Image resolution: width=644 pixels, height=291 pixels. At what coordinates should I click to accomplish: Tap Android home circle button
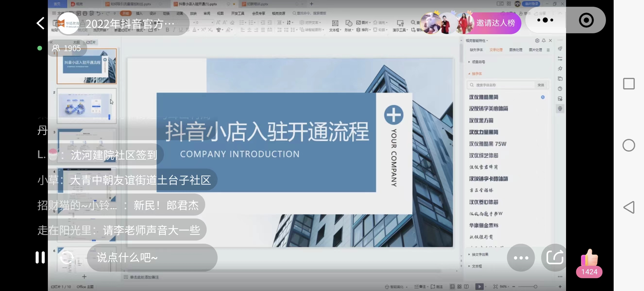pyautogui.click(x=628, y=145)
